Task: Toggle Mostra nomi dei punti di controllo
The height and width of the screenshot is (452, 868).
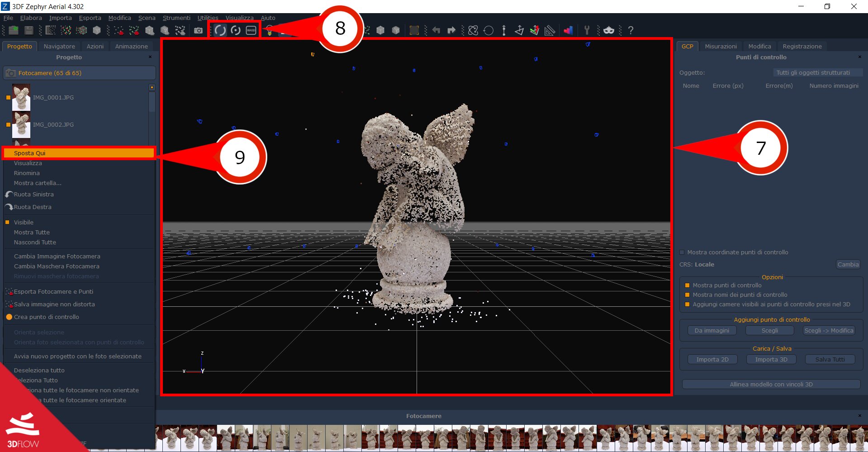Action: click(x=688, y=295)
